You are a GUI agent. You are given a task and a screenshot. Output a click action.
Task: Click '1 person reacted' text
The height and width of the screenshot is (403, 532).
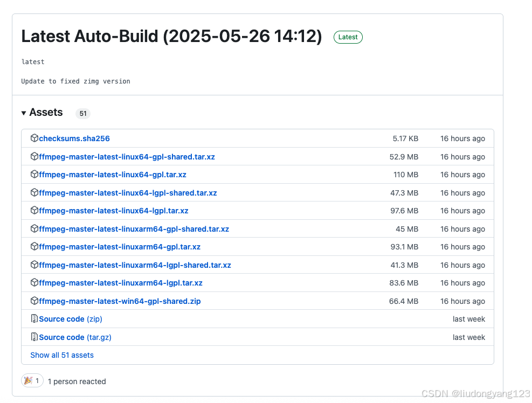pyautogui.click(x=77, y=381)
